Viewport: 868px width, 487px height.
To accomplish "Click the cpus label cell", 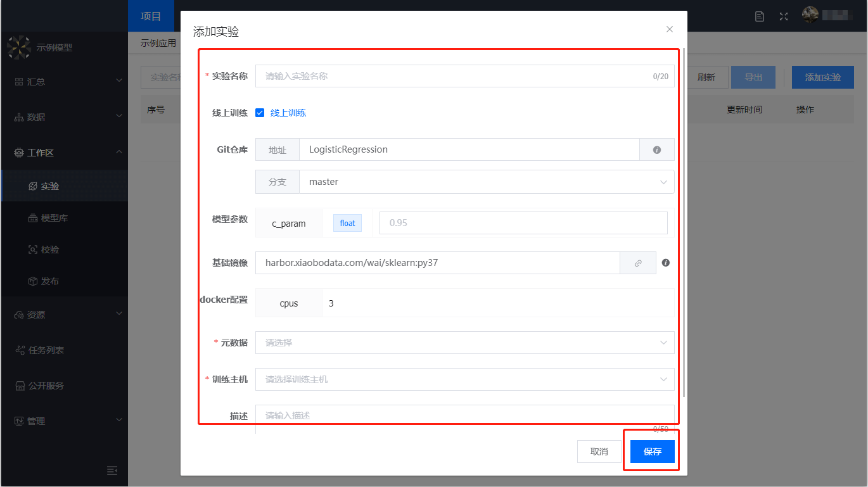I will (x=289, y=303).
